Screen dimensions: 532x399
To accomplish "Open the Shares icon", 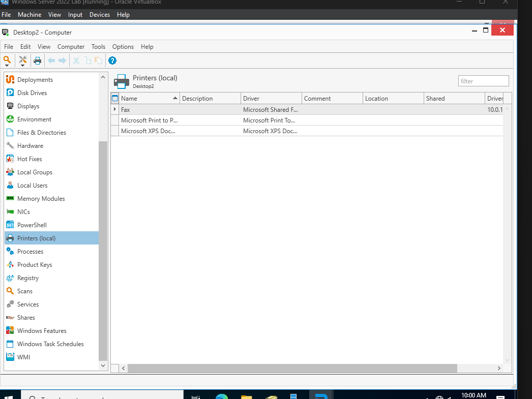I will click(10, 317).
